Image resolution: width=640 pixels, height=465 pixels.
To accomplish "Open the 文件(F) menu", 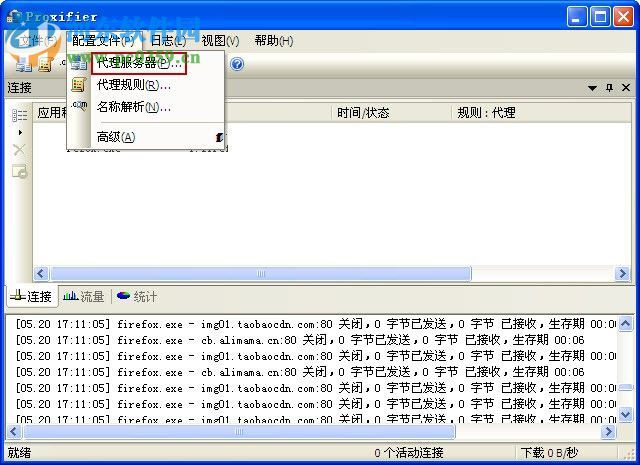I will coord(38,41).
